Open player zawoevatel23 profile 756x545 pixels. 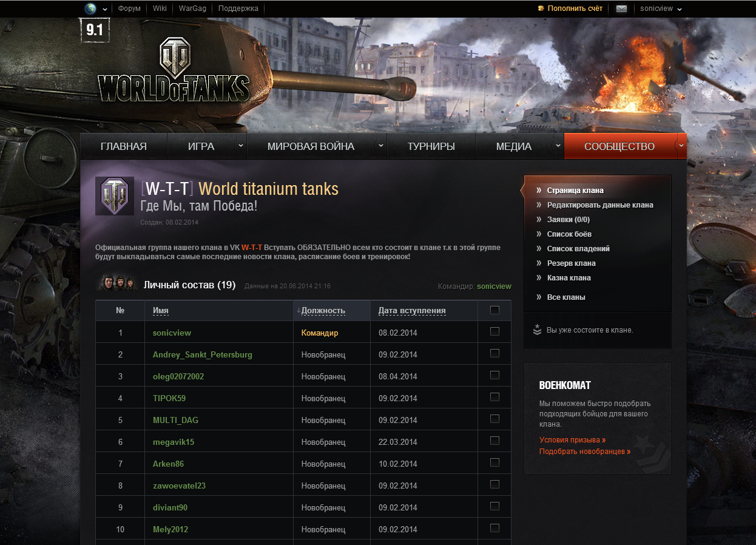(179, 486)
